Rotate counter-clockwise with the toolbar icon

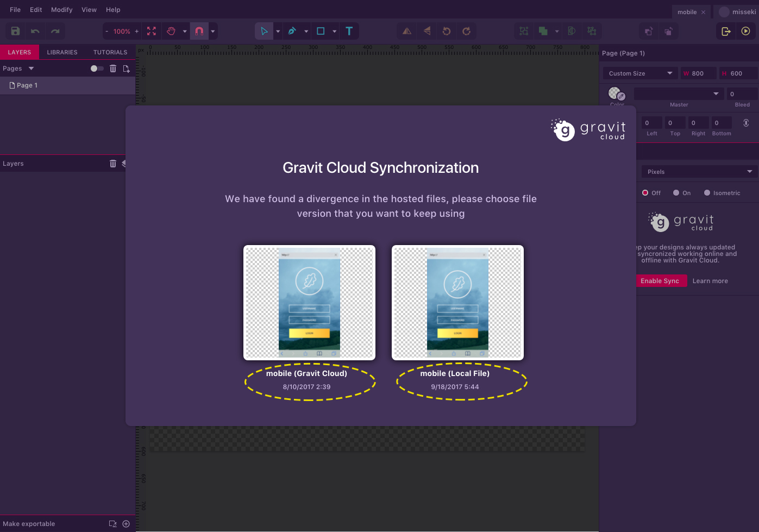point(447,31)
